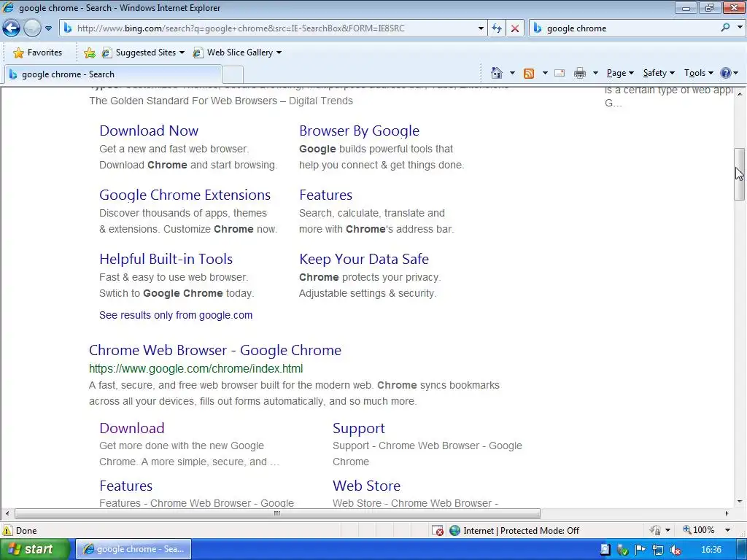
Task: Open the Web Slice Gallery dropdown
Action: (x=237, y=52)
